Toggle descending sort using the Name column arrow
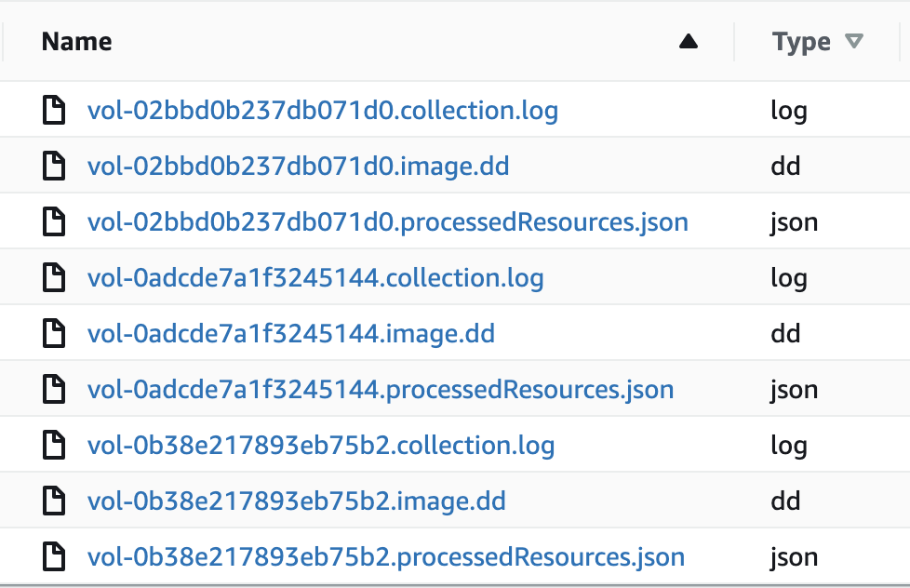This screenshot has height=588, width=910. [687, 41]
